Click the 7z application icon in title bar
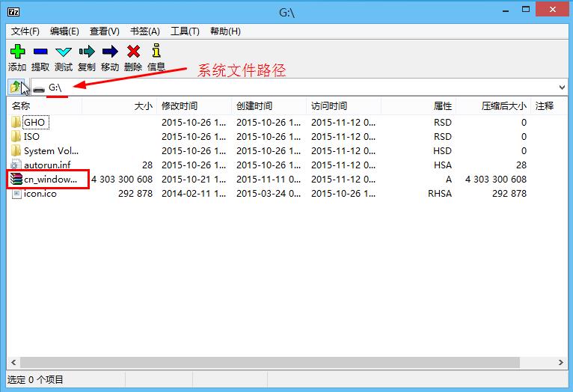573x392 pixels. click(13, 12)
